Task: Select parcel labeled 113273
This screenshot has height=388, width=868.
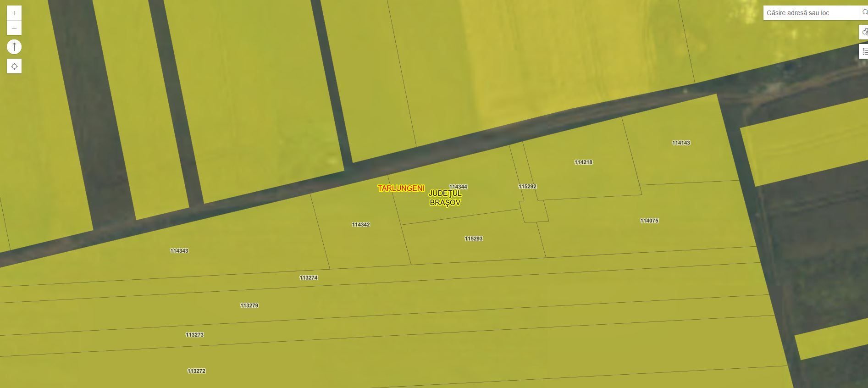Action: [194, 335]
